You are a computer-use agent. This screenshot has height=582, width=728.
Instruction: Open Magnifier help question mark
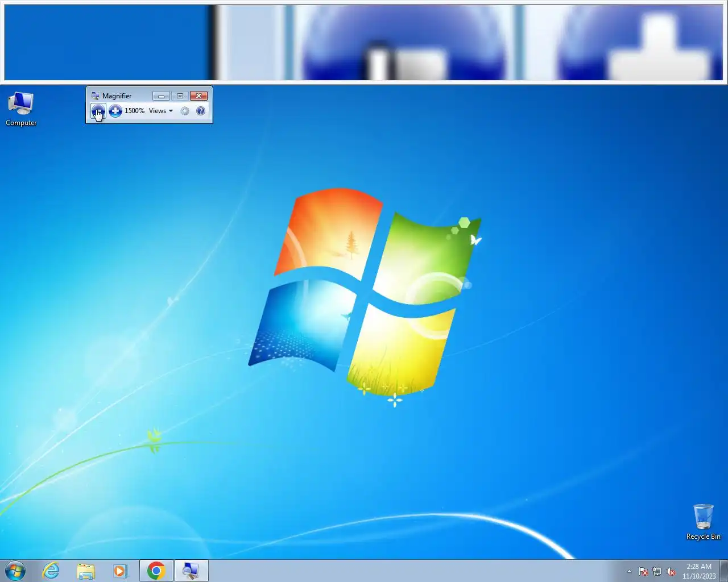pos(201,111)
